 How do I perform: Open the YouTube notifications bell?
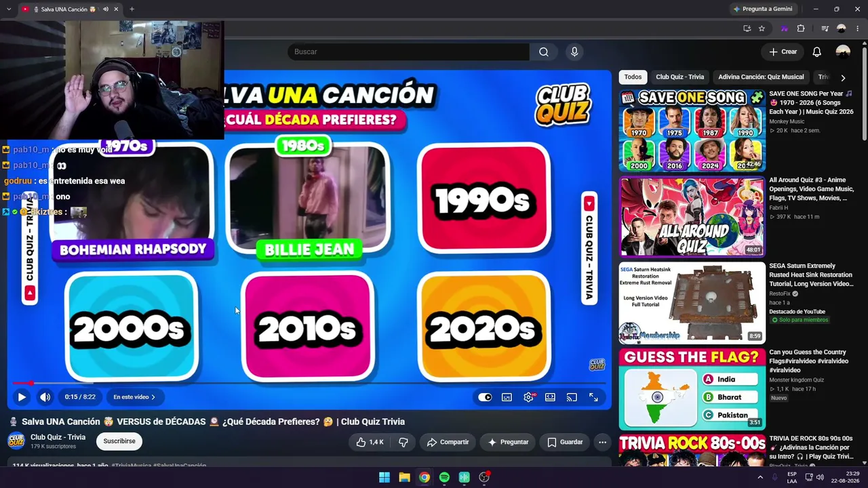click(x=816, y=52)
